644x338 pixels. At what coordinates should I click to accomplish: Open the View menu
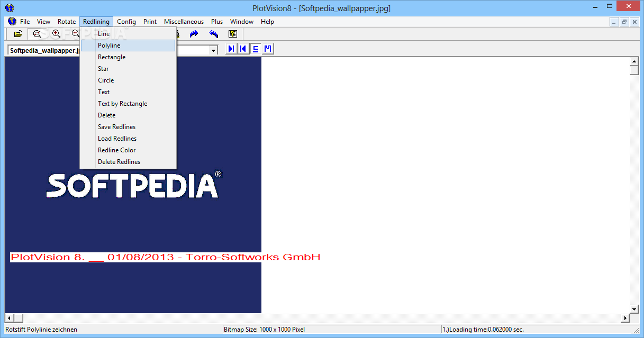click(x=44, y=22)
